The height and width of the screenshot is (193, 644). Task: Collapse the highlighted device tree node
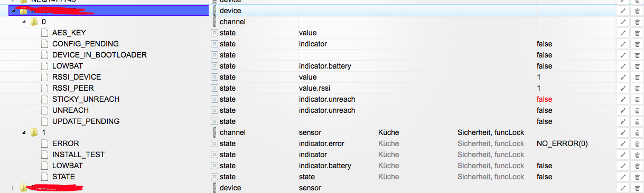13,11
